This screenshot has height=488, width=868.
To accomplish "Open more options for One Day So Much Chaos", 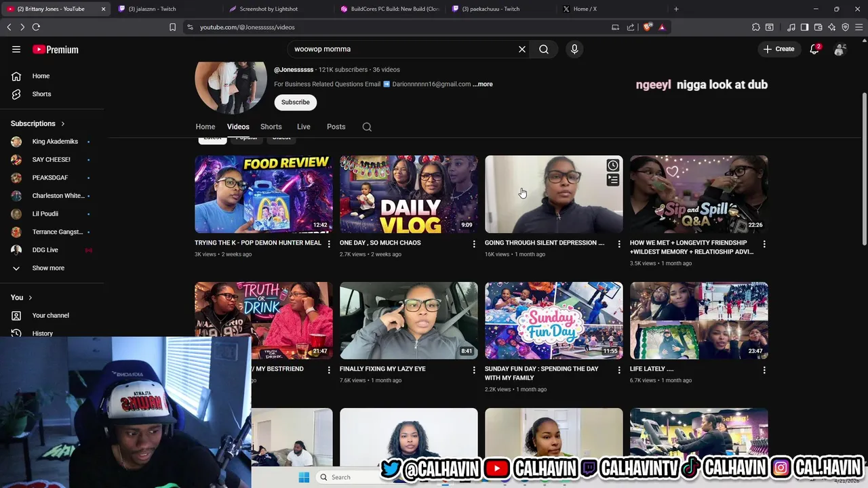I will point(474,244).
